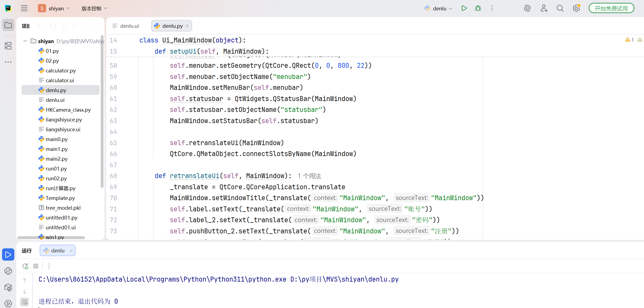Toggle soft-wrap in run console
Screen dimensions: 644x308
[x=25, y=302]
